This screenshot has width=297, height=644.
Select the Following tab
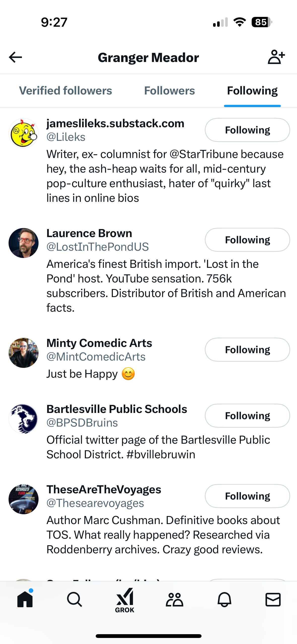pyautogui.click(x=252, y=91)
